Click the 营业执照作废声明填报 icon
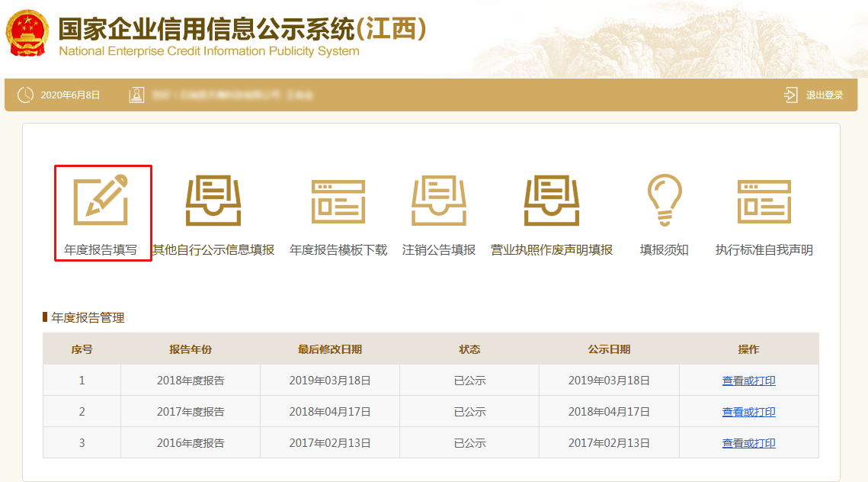 click(552, 201)
